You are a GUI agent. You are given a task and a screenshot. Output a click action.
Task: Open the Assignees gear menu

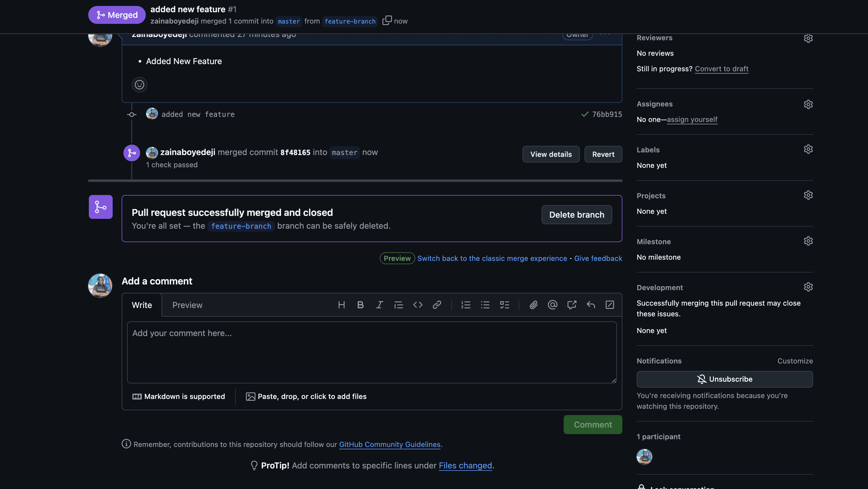click(808, 104)
